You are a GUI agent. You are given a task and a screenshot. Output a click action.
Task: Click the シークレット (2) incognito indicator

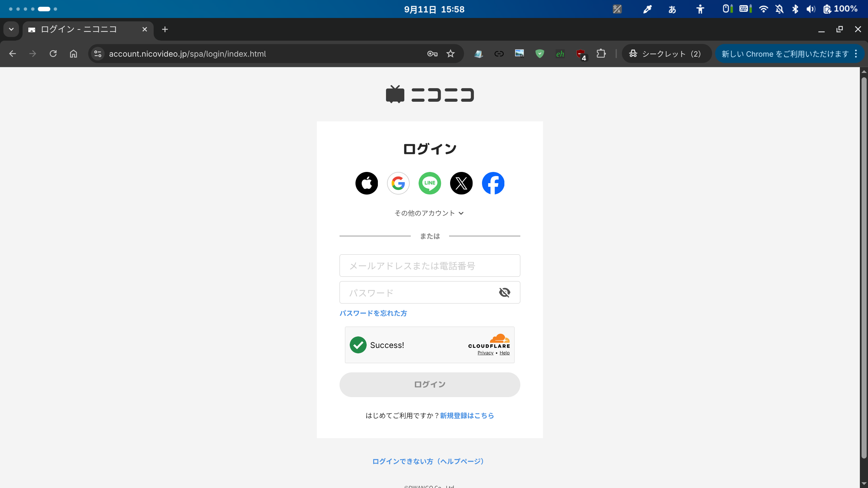tap(667, 54)
